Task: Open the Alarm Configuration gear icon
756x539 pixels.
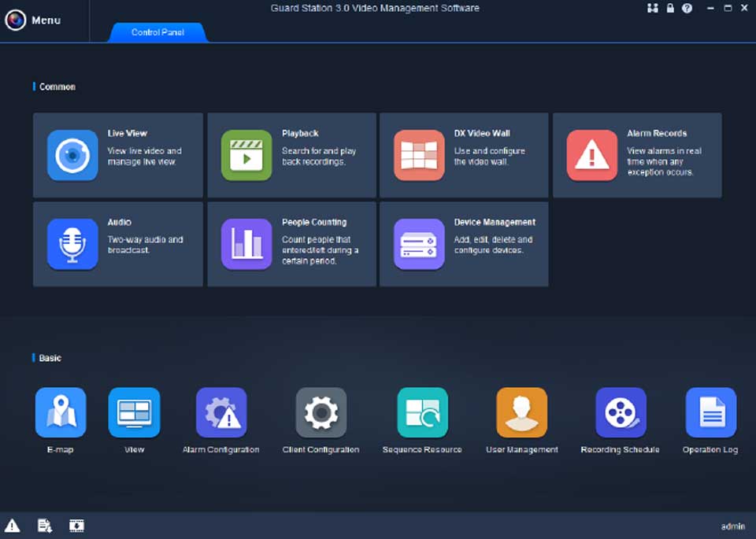Action: pyautogui.click(x=221, y=412)
